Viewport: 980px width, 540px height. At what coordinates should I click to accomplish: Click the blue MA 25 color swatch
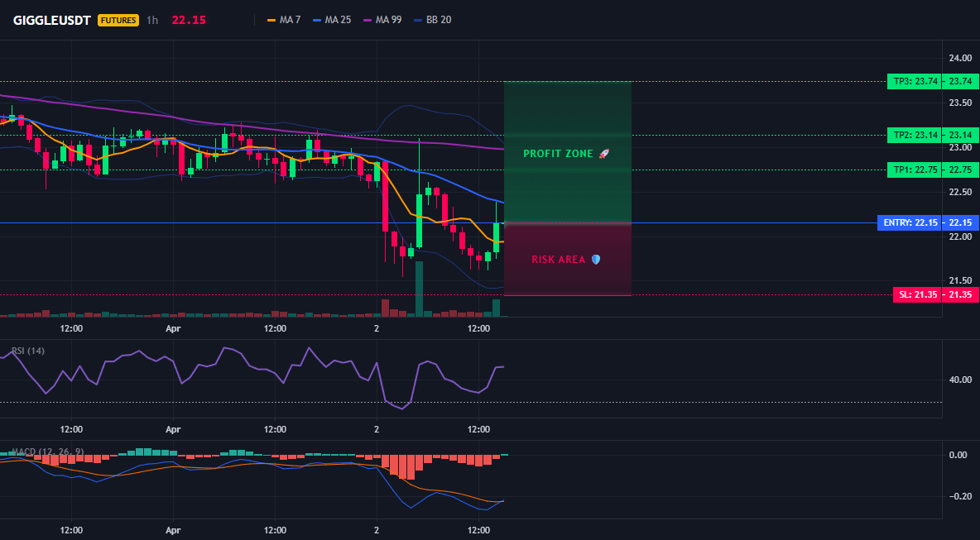(x=316, y=20)
